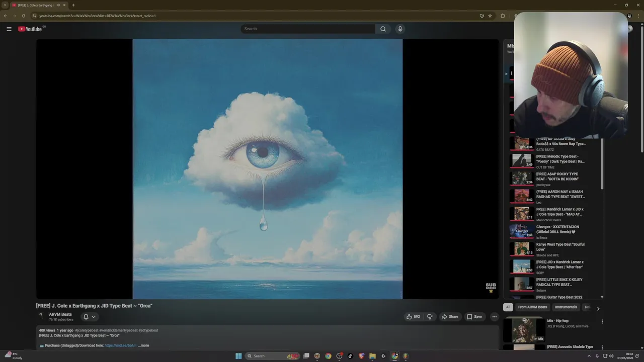
Task: Close the J. Cole x Earthgang tab
Action: click(x=64, y=5)
